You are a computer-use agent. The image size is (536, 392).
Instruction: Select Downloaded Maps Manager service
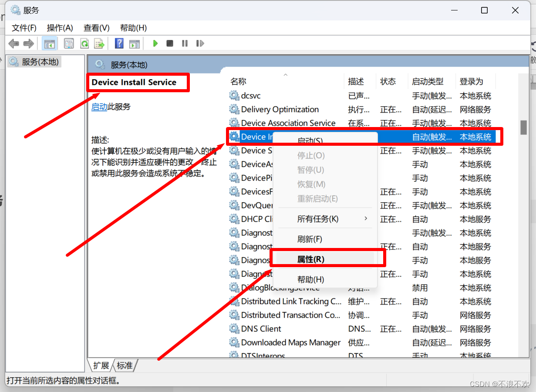coord(361,342)
